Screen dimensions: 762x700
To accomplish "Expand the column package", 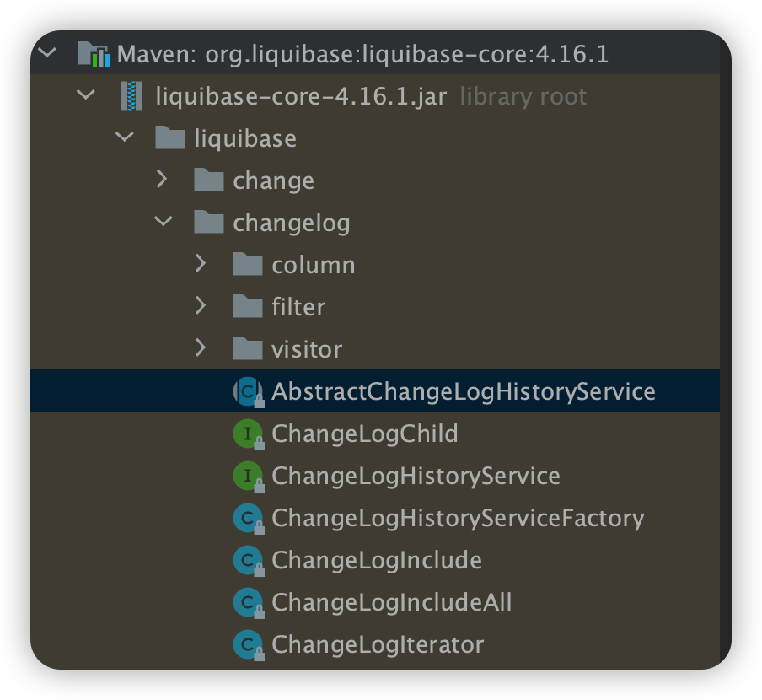I will click(201, 264).
